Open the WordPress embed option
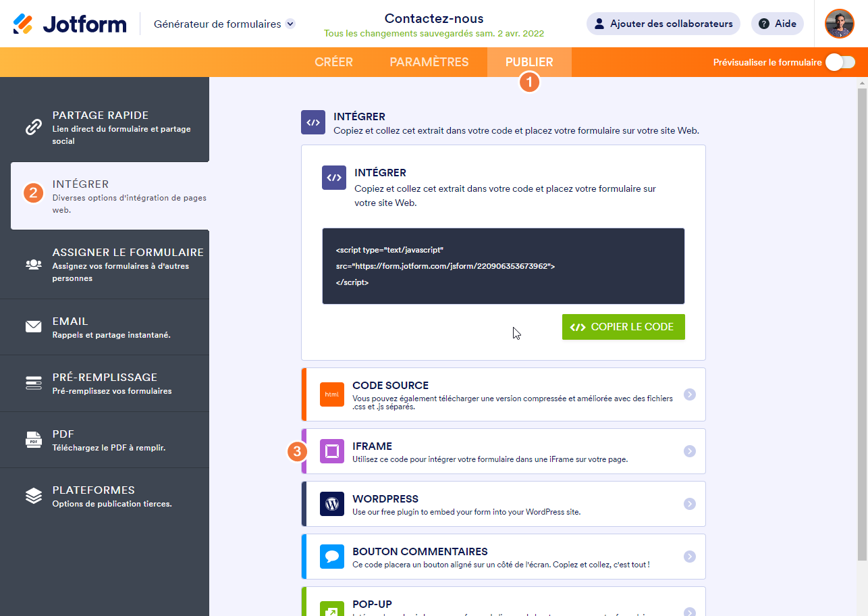Image resolution: width=868 pixels, height=616 pixels. [x=504, y=504]
